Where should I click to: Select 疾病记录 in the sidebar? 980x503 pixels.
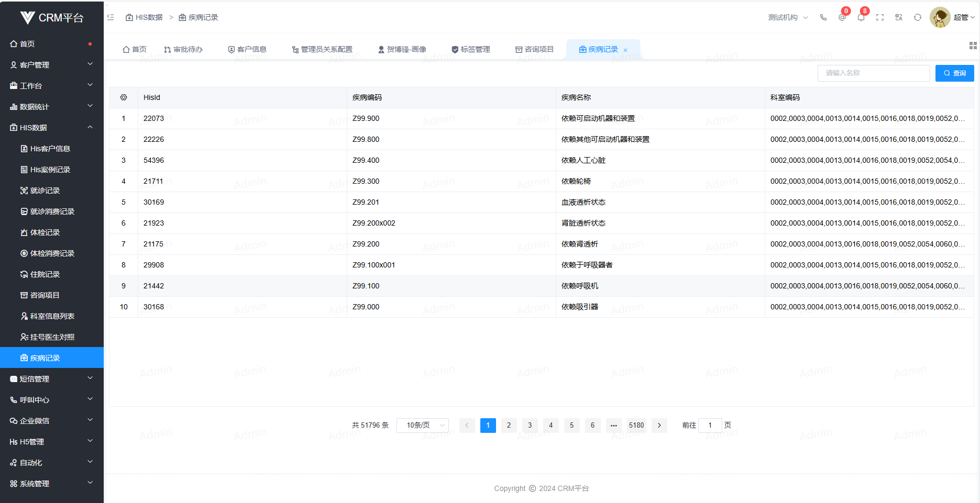pyautogui.click(x=52, y=357)
